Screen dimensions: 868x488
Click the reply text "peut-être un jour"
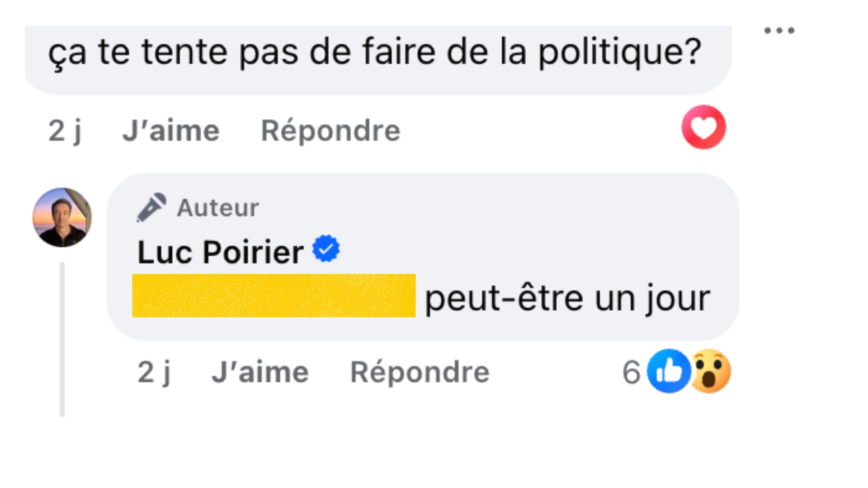point(567,299)
